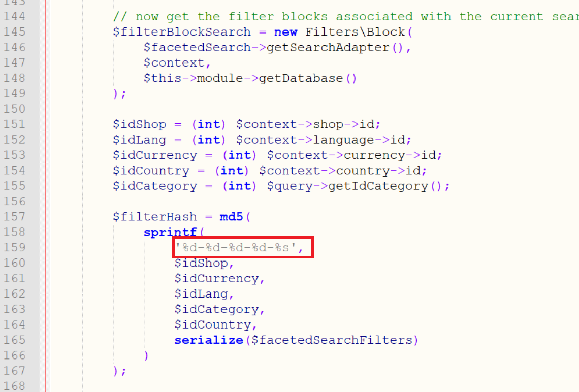Click line number 168 in gutter

[x=14, y=386]
